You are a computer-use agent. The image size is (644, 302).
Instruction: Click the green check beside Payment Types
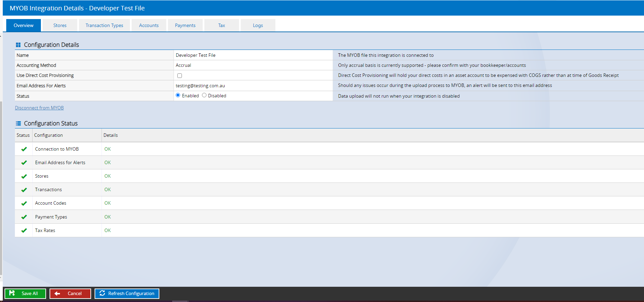24,217
